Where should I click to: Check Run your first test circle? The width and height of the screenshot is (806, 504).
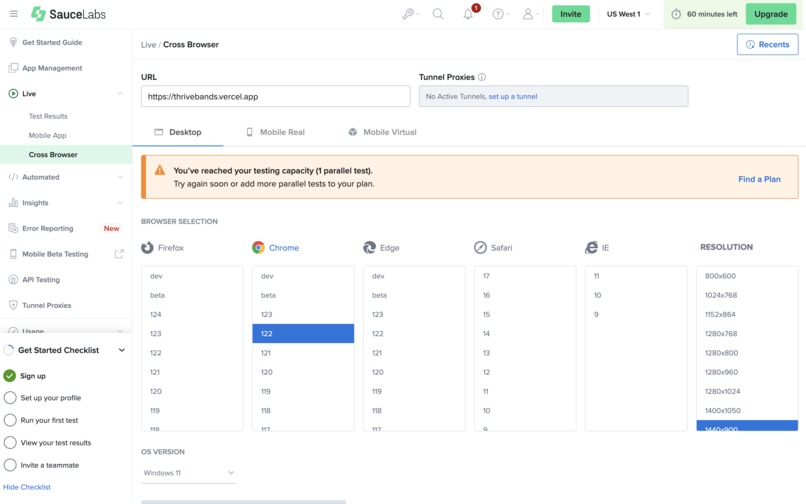click(10, 420)
